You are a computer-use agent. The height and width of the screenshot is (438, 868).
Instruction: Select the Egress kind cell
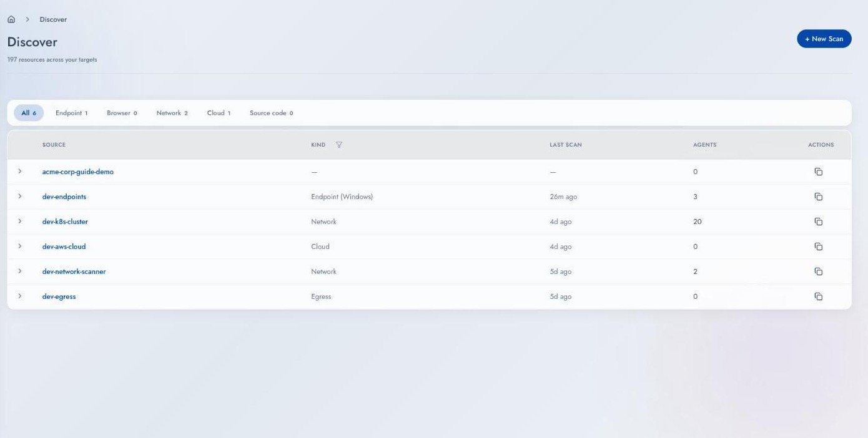321,296
